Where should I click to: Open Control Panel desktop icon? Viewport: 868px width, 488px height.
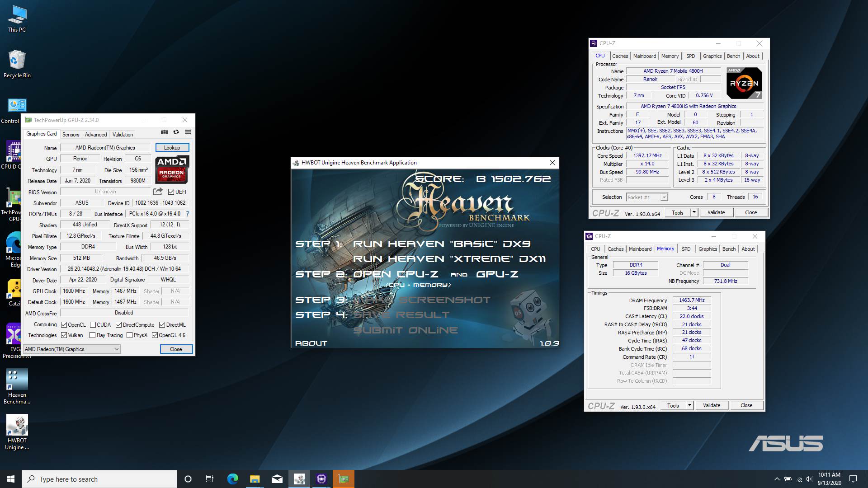pyautogui.click(x=17, y=111)
